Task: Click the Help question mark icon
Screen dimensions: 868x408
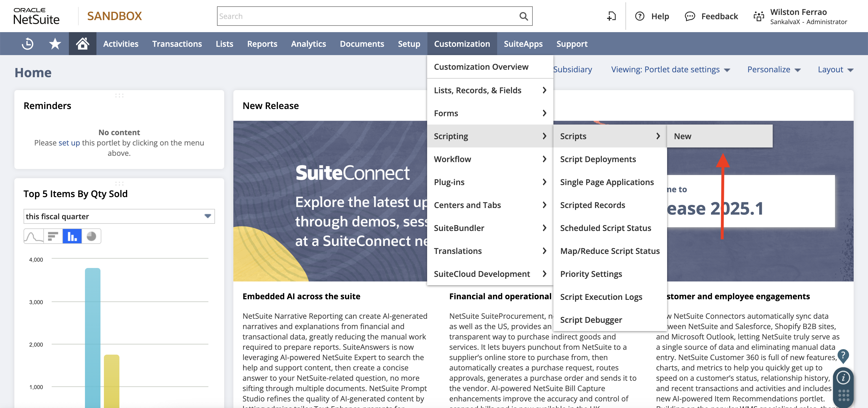Action: [640, 16]
